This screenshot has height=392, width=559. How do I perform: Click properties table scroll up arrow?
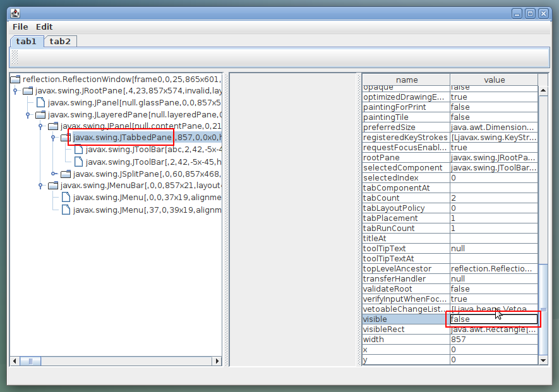pyautogui.click(x=543, y=90)
